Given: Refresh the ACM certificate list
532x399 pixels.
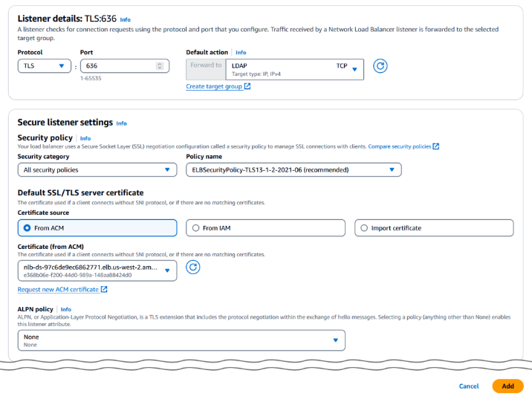Looking at the screenshot, I should pos(192,267).
